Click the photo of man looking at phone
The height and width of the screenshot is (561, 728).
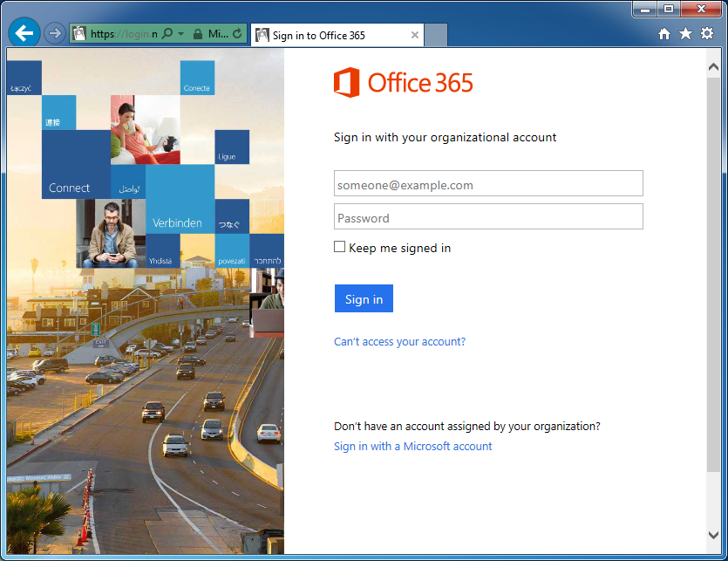tap(111, 233)
